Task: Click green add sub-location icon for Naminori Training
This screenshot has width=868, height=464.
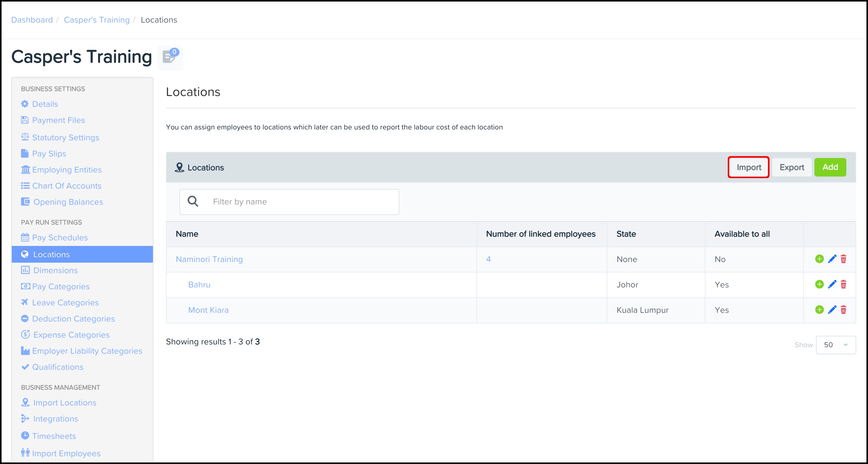Action: (819, 259)
